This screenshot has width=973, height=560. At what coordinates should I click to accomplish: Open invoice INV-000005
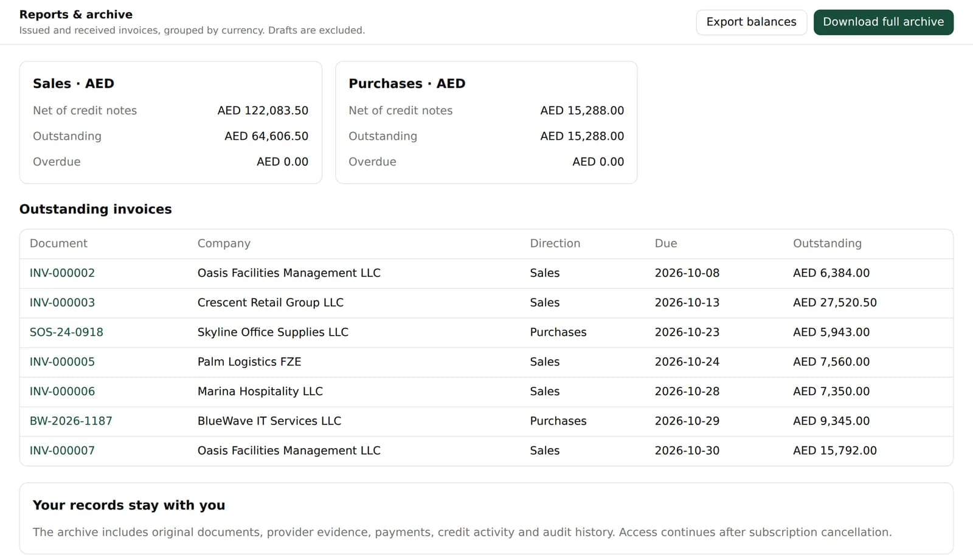[62, 362]
